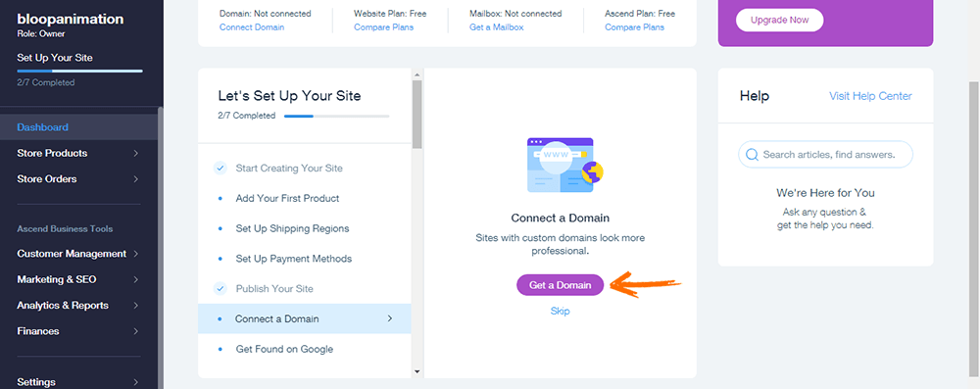Expand the Marketing & SEO chevron
This screenshot has height=389, width=980.
(x=135, y=279)
